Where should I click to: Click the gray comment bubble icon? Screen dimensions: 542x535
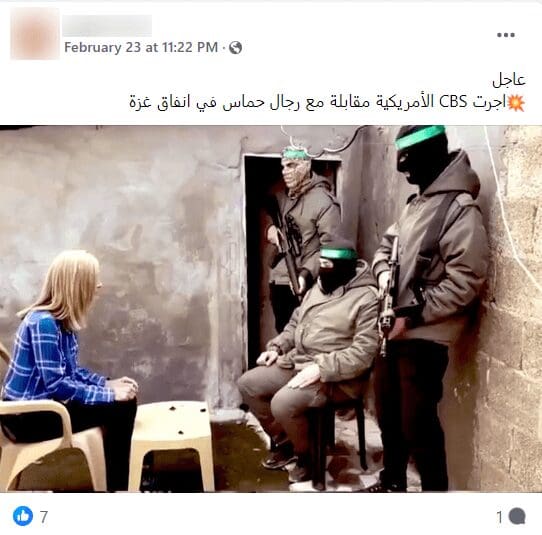[x=517, y=516]
